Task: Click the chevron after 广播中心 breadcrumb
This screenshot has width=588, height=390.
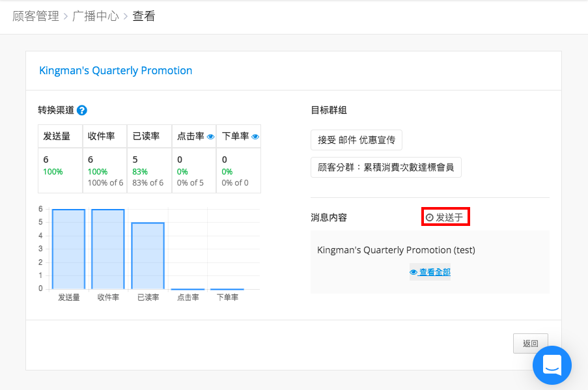Action: click(x=126, y=16)
